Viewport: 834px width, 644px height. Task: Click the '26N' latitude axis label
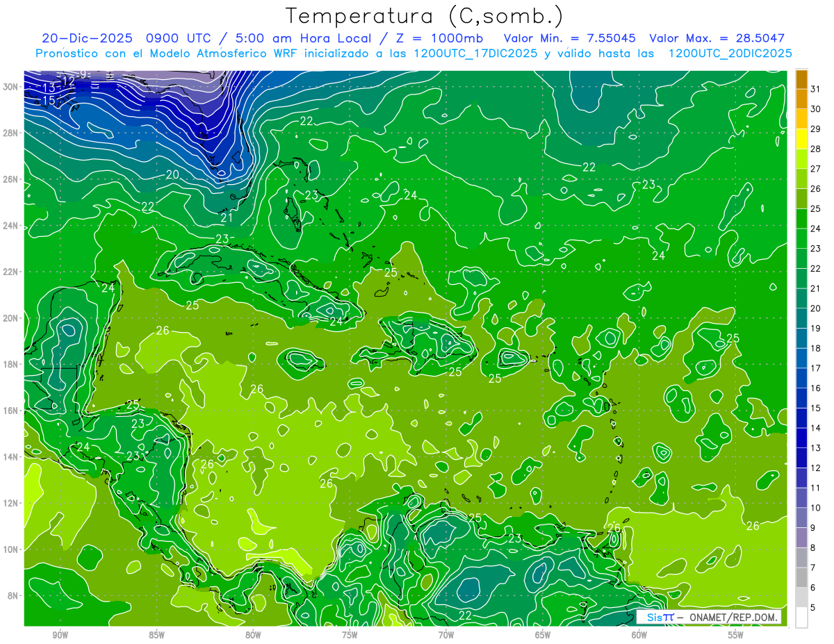[x=12, y=179]
